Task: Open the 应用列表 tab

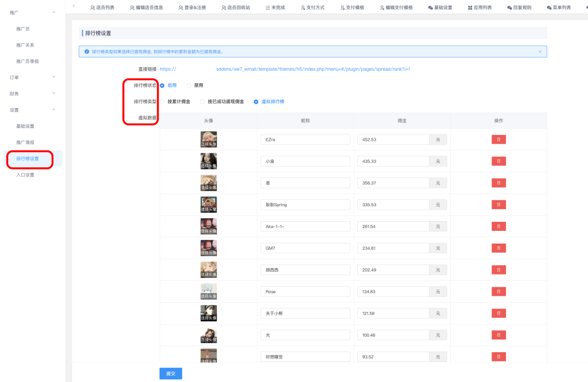Action: coord(479,7)
